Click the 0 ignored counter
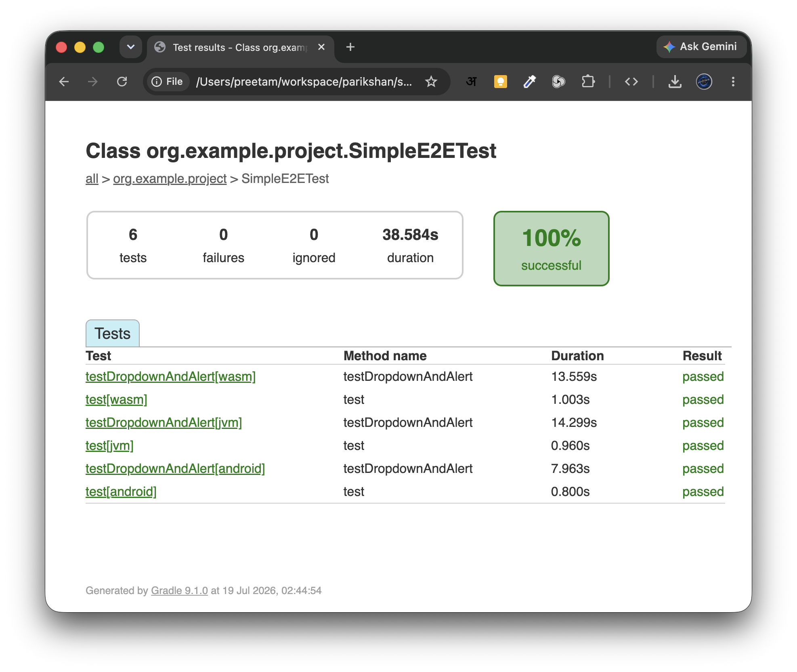Image resolution: width=797 pixels, height=672 pixels. coord(314,245)
